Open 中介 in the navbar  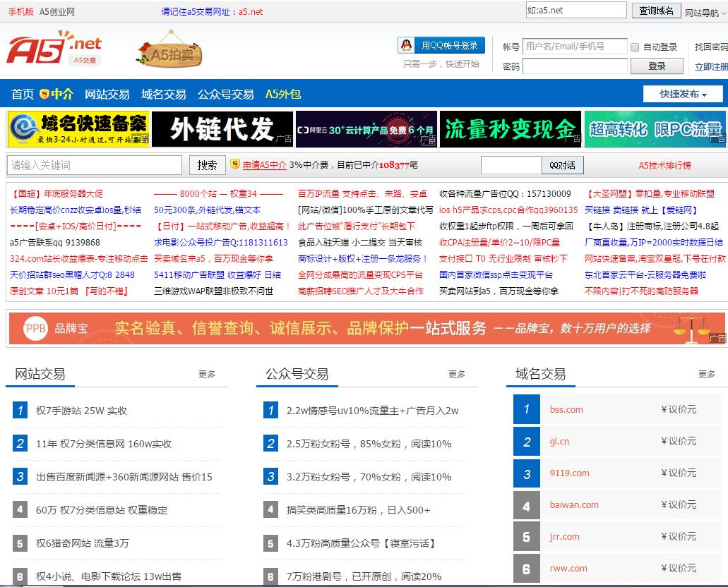[x=62, y=95]
